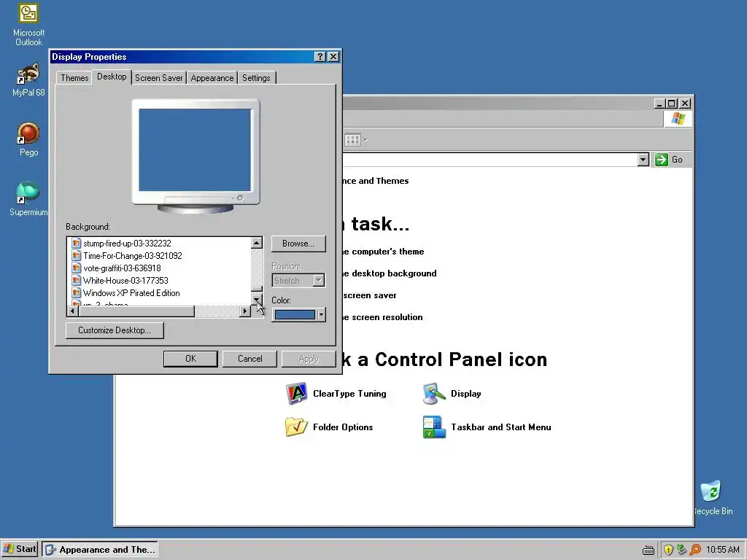Image resolution: width=747 pixels, height=560 pixels.
Task: Click the Appearance and Themes taskbar button
Action: [100, 550]
